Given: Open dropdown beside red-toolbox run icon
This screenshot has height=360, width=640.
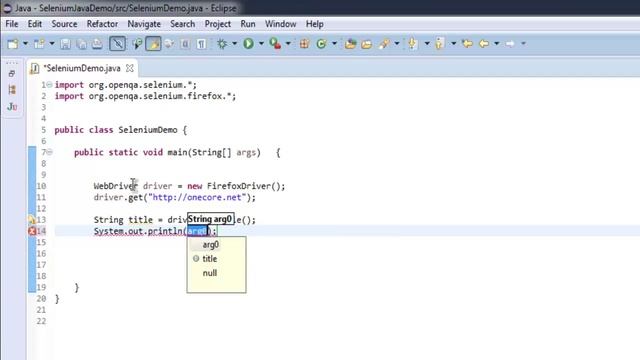Looking at the screenshot, I should 288,44.
